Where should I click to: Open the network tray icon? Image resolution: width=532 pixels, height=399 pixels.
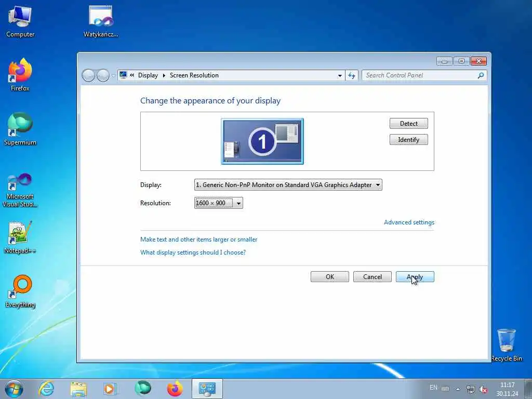click(x=470, y=389)
